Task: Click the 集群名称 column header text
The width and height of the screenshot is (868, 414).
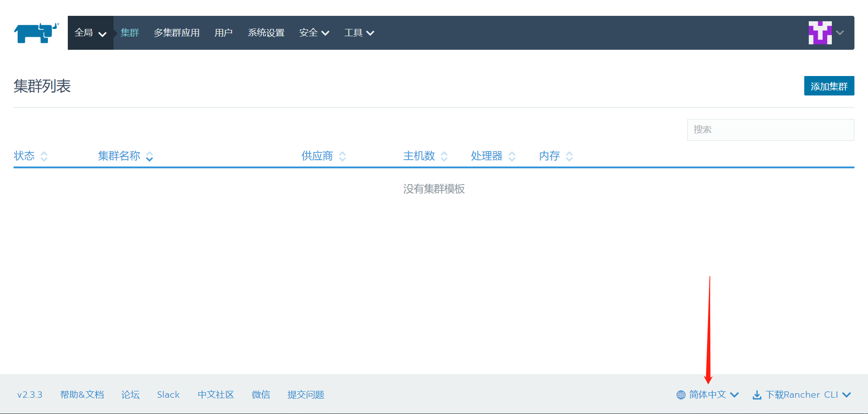Action: (119, 156)
